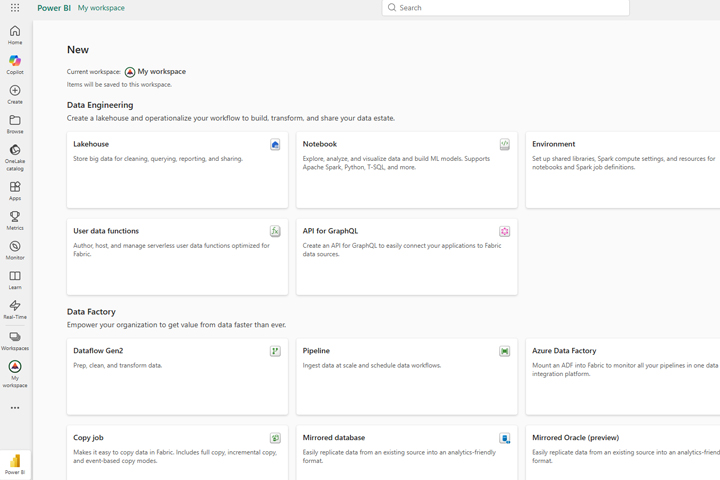Select the Lakehouse card
Screen dimensions: 720x480
177,170
